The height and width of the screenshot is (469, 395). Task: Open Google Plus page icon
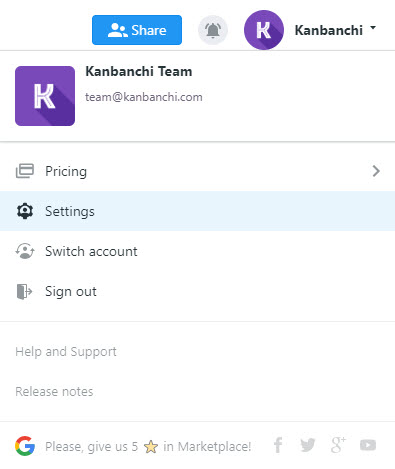coord(338,445)
